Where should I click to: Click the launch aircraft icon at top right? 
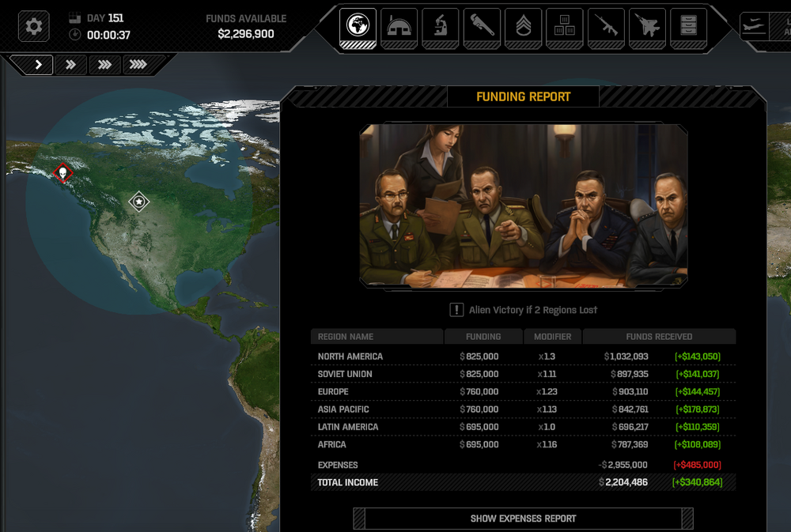[755, 26]
